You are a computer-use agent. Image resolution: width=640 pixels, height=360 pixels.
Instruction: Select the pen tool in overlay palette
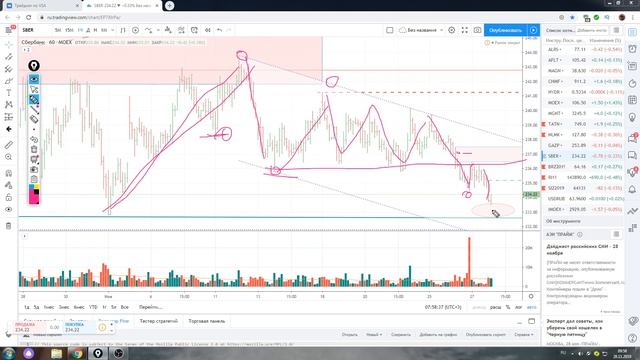pyautogui.click(x=34, y=100)
